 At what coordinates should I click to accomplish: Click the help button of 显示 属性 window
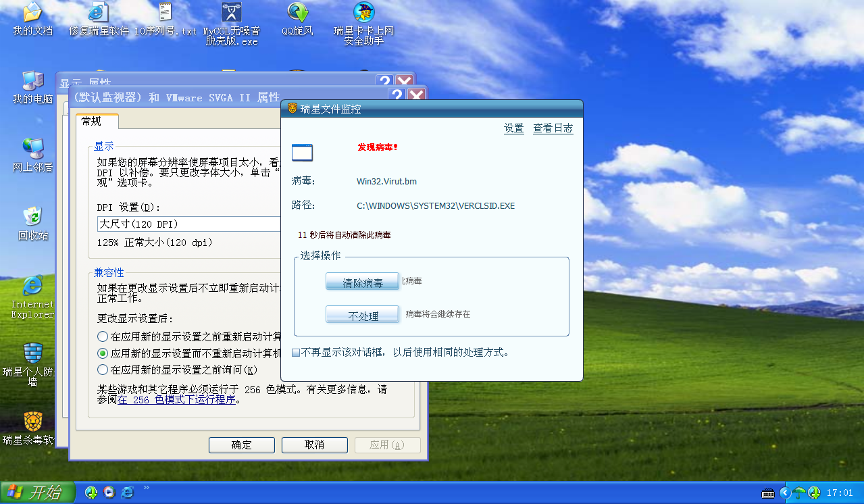(384, 80)
